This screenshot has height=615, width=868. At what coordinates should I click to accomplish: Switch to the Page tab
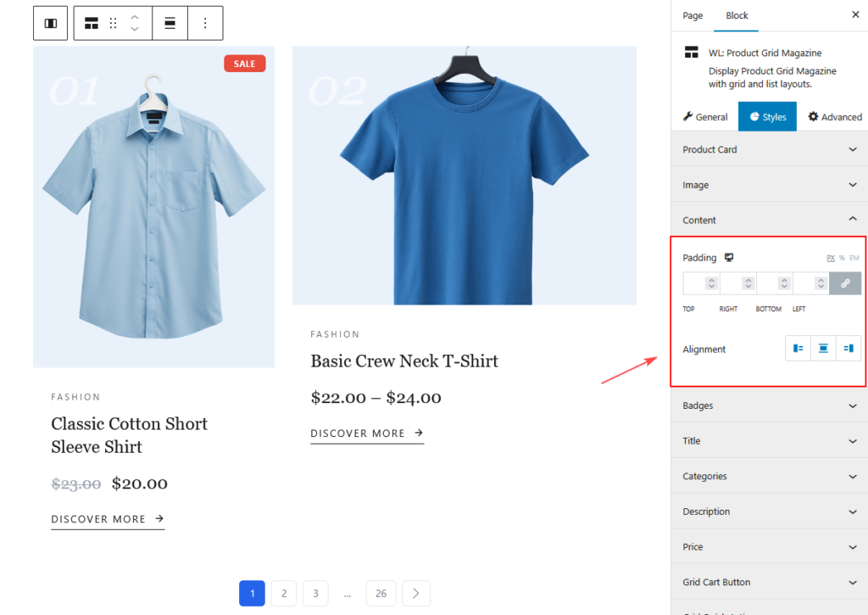pos(693,15)
